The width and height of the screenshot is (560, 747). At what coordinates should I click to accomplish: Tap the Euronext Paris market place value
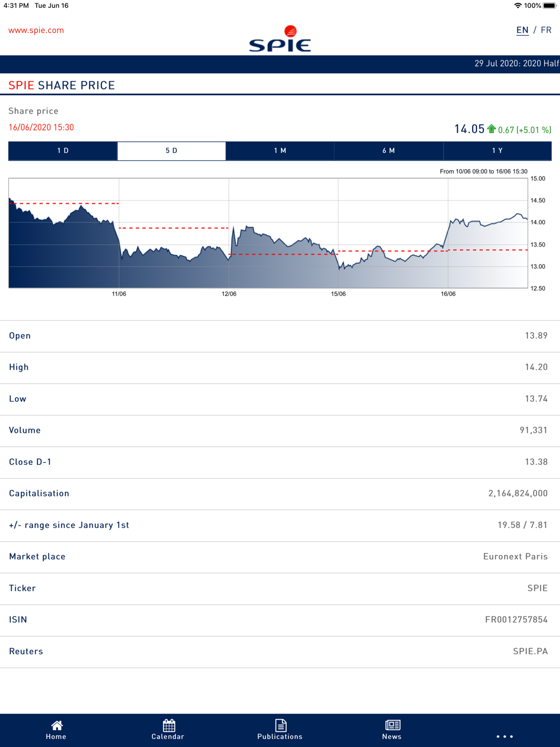pyautogui.click(x=515, y=557)
